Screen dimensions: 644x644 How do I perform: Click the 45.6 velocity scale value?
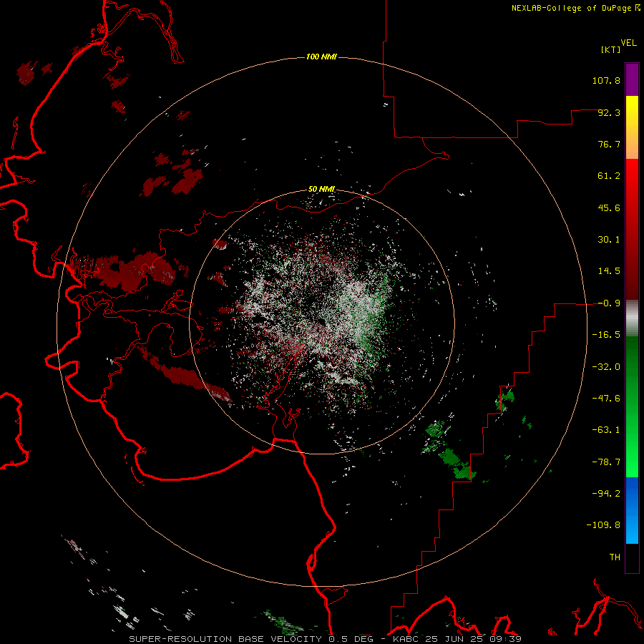point(609,208)
